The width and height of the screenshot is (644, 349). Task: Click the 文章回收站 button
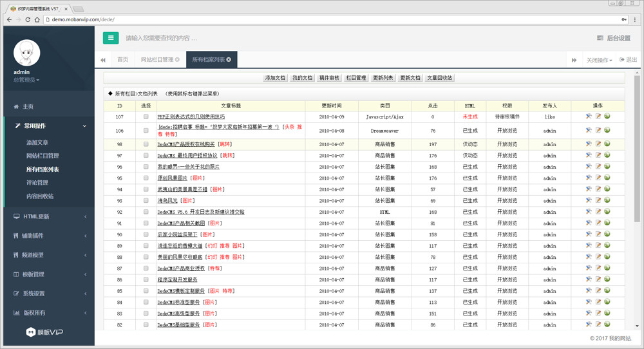pos(439,78)
